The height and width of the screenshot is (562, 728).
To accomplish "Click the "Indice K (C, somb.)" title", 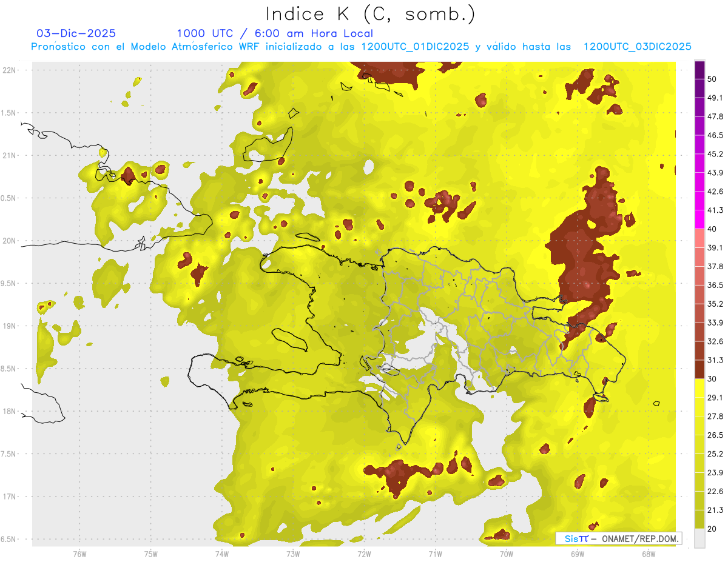I will (x=370, y=15).
